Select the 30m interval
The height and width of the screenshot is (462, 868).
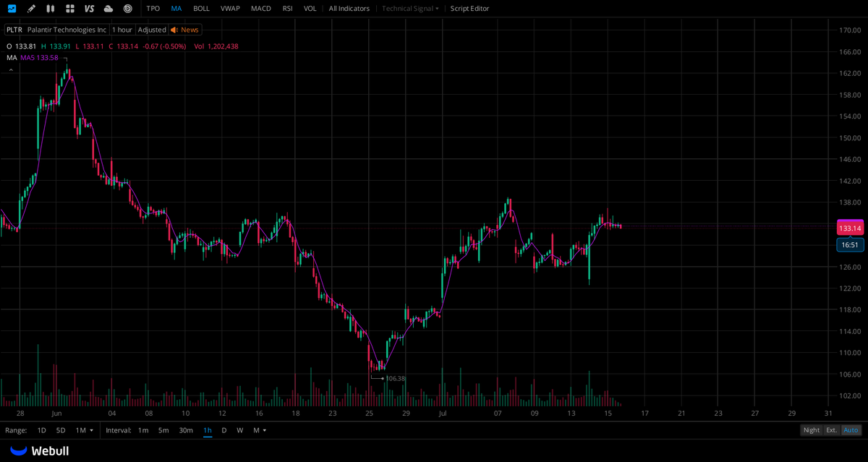pyautogui.click(x=186, y=430)
